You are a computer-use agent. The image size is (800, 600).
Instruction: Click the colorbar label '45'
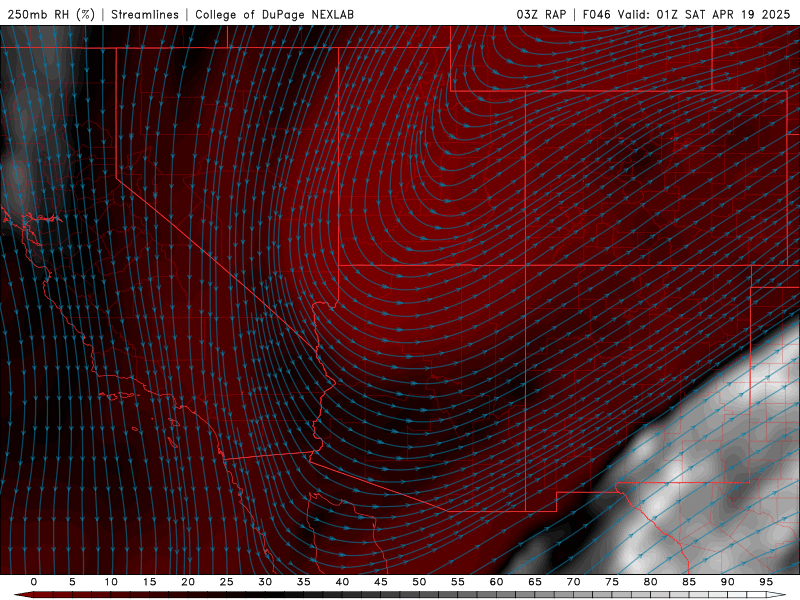click(381, 582)
